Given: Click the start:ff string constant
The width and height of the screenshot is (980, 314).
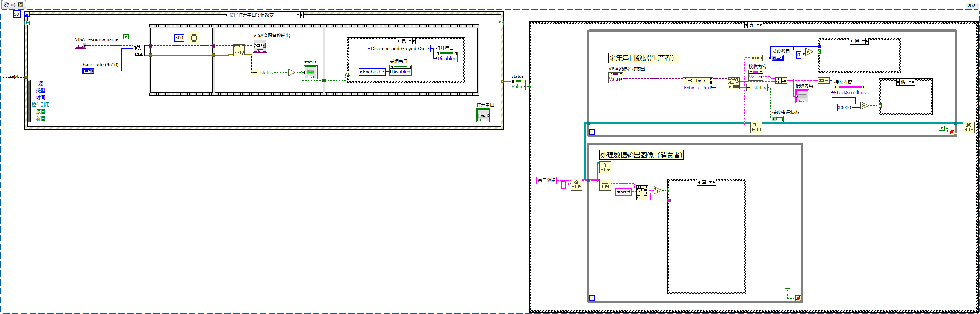Looking at the screenshot, I should tap(624, 192).
